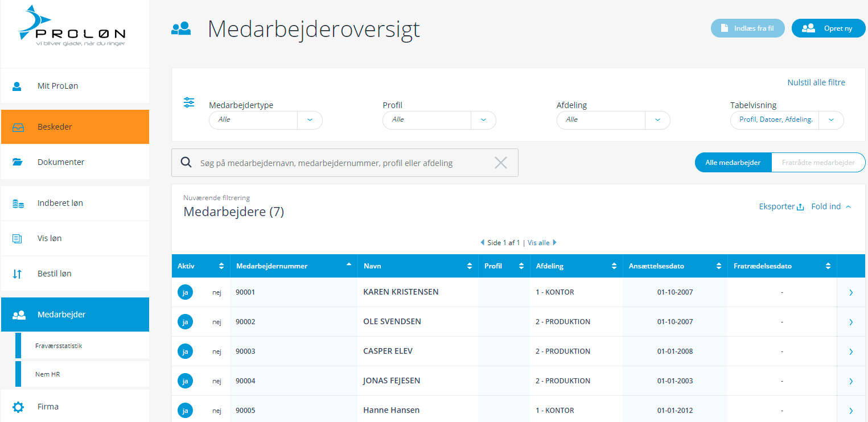Click the filter sliders icon

point(189,102)
